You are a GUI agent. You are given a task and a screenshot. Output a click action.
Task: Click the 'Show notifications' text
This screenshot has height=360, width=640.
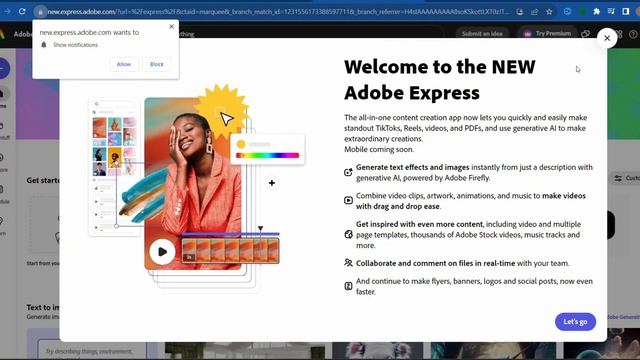click(x=76, y=45)
